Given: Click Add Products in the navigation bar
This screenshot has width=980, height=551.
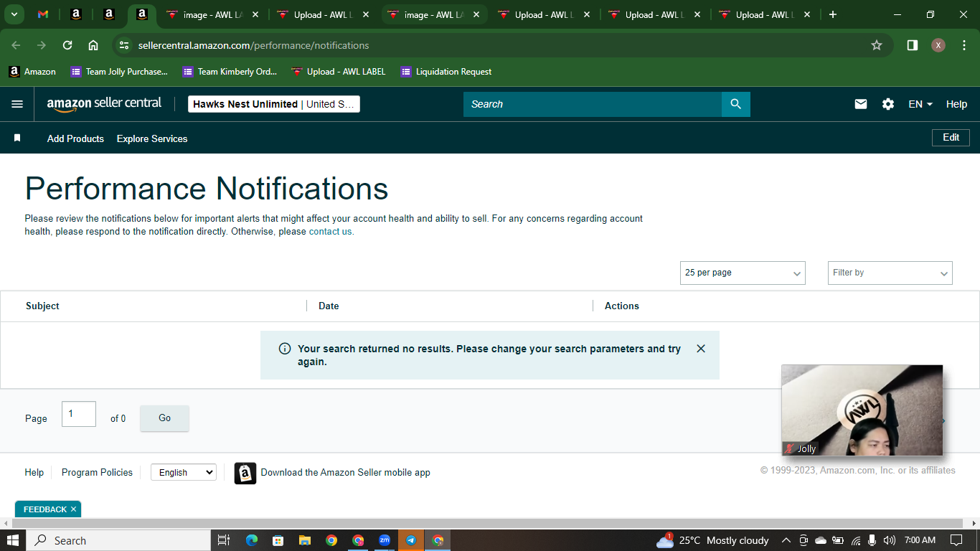Looking at the screenshot, I should (x=75, y=138).
